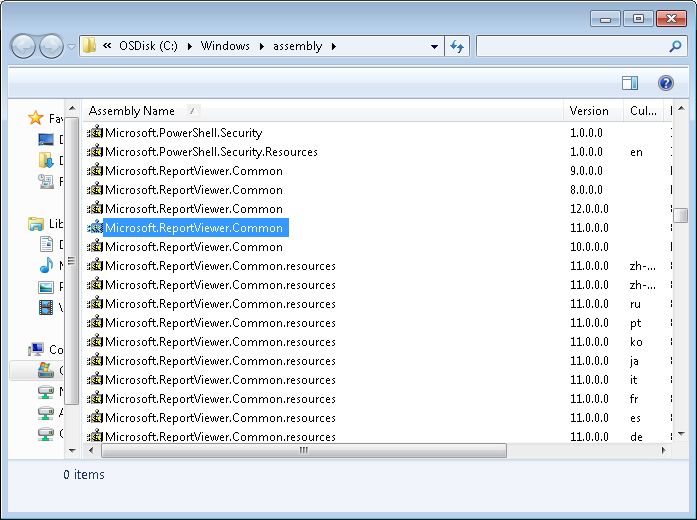
Task: Click icon of Common.resources with ru culture
Action: 95,304
